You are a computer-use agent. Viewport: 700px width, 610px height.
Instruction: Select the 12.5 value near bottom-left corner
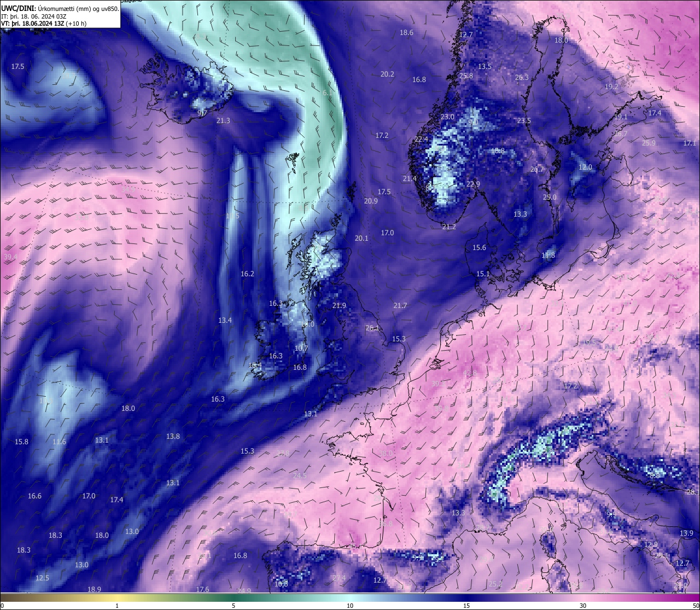(x=42, y=578)
